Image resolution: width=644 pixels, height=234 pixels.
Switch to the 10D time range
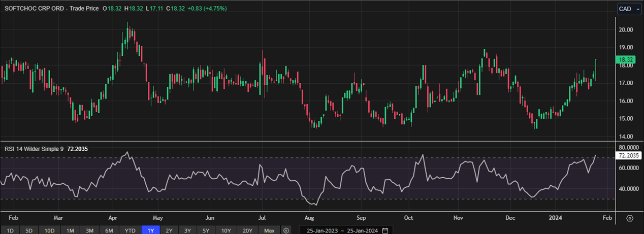click(49, 230)
